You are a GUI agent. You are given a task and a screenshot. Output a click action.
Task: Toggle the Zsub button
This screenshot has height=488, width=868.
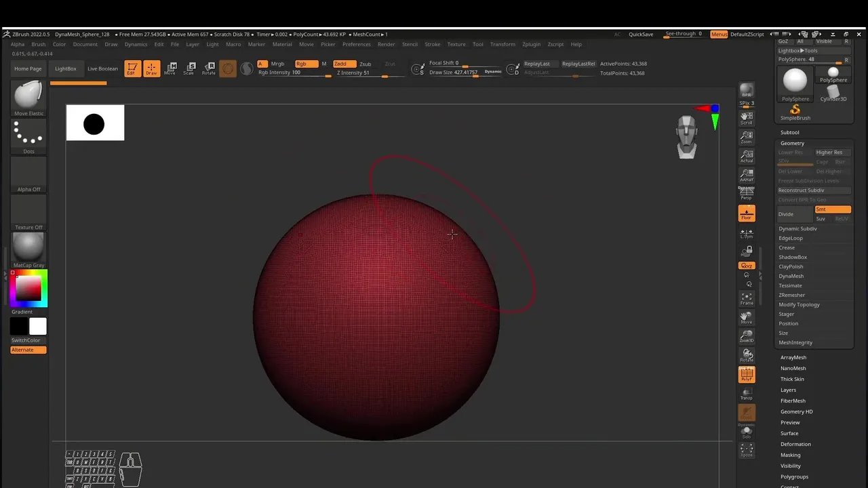(365, 64)
